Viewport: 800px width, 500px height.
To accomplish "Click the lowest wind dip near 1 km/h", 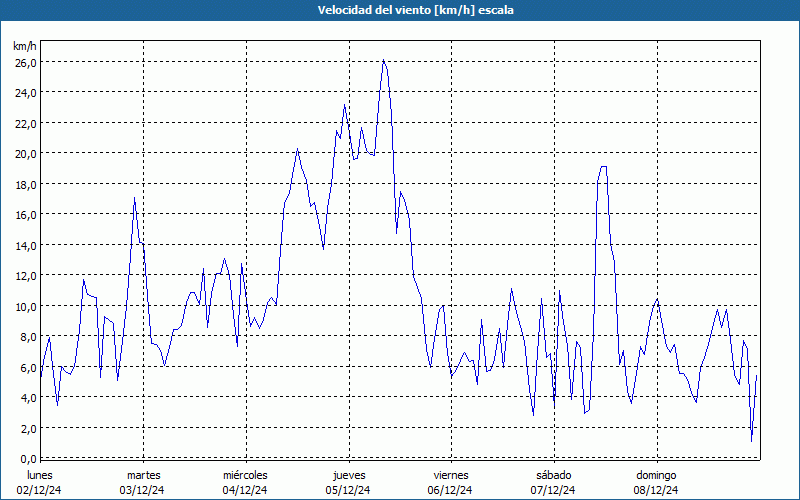I will (752, 441).
